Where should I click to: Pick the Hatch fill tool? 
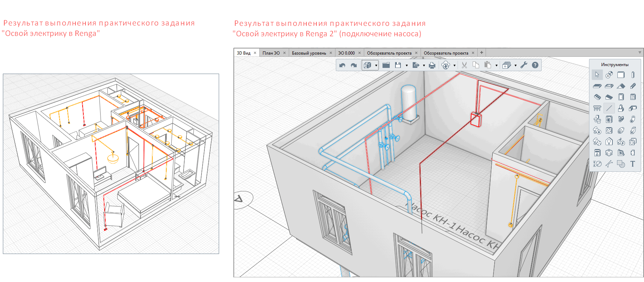(621, 164)
